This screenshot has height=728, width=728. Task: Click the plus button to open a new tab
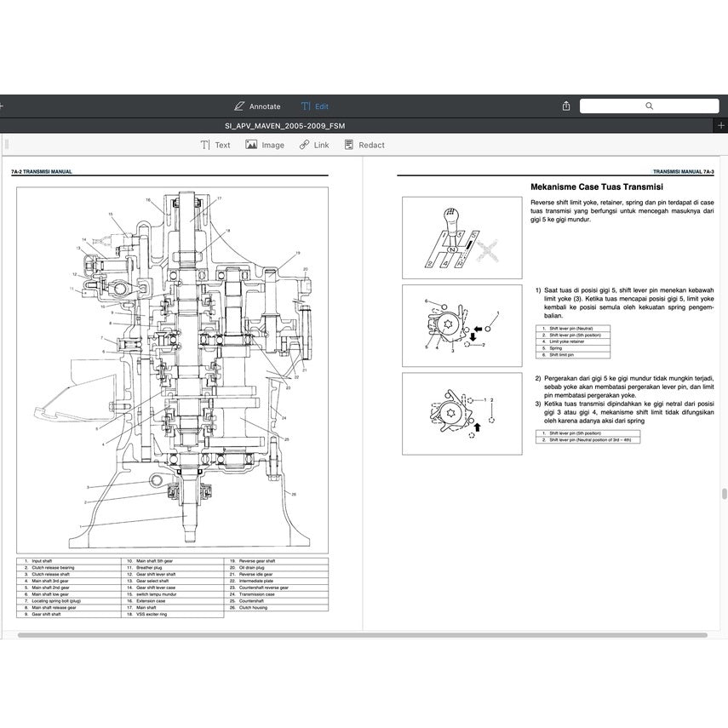click(723, 125)
